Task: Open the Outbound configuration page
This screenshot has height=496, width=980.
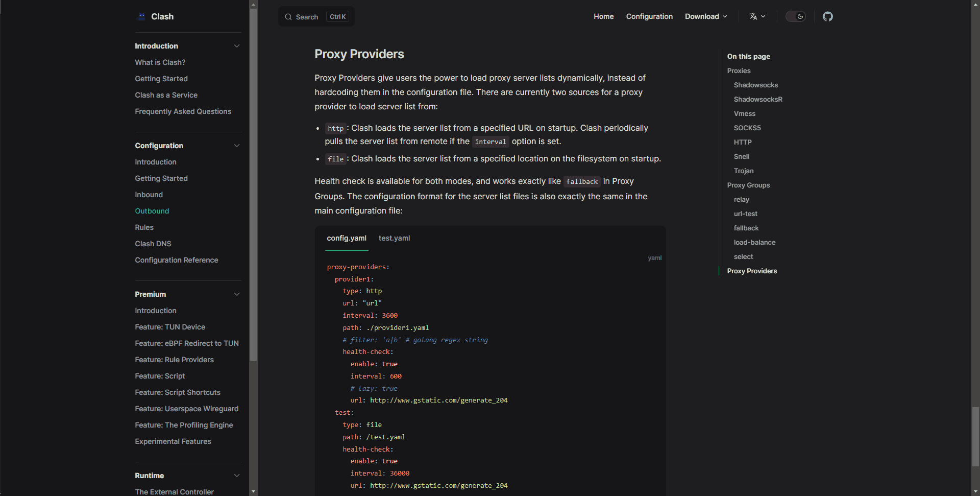Action: pos(152,211)
